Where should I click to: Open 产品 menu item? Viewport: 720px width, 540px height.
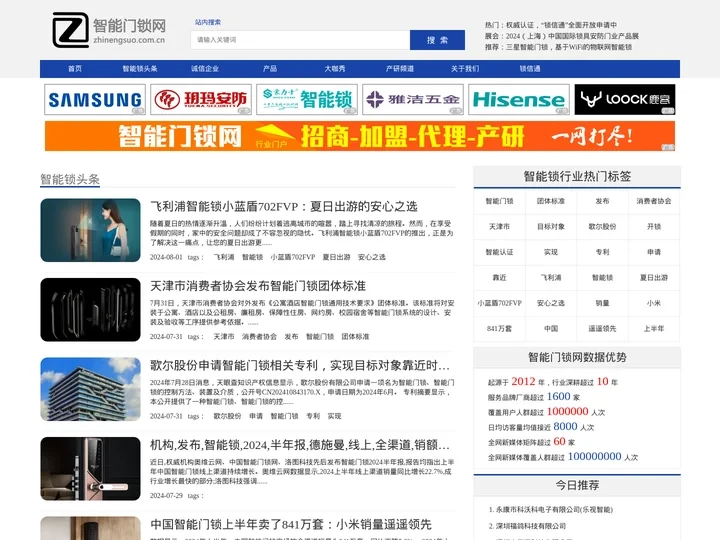point(270,69)
